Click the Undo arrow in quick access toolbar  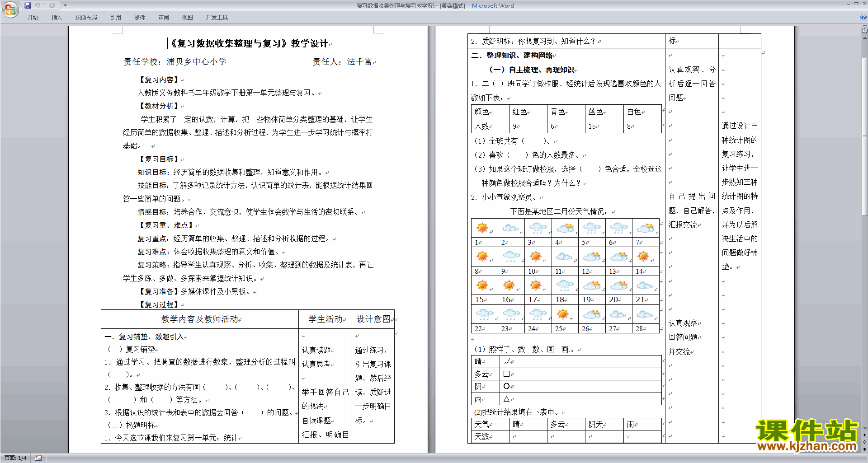[x=38, y=5]
